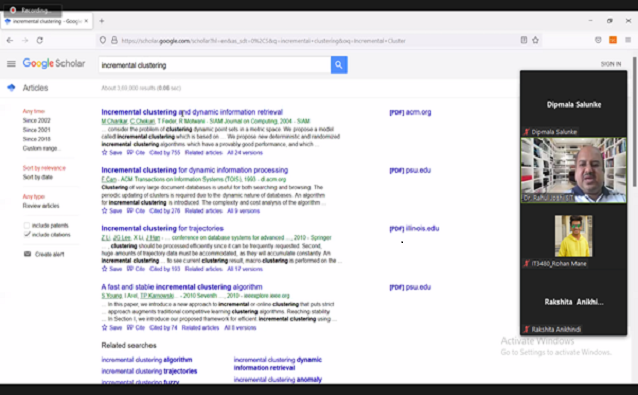Click the shield tracking protection icon
The height and width of the screenshot is (395, 638).
click(103, 40)
